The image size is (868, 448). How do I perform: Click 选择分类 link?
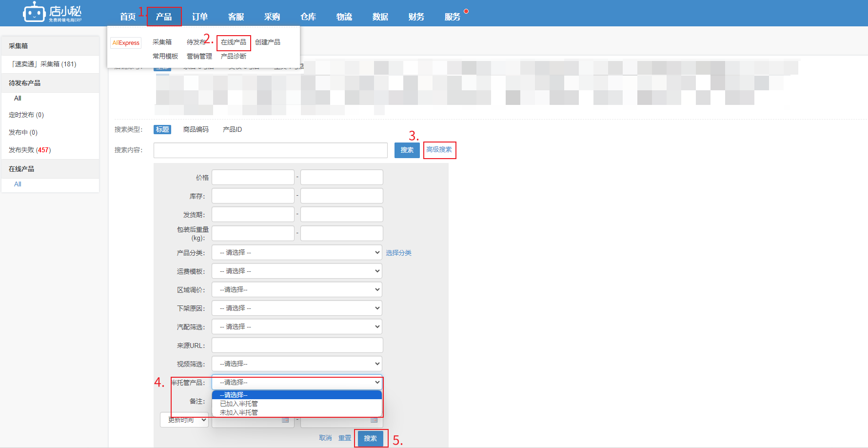pyautogui.click(x=398, y=253)
